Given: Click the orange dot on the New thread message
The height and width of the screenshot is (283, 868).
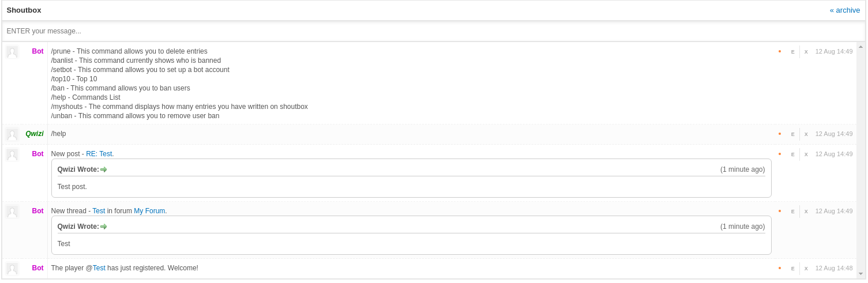Looking at the screenshot, I should [780, 211].
